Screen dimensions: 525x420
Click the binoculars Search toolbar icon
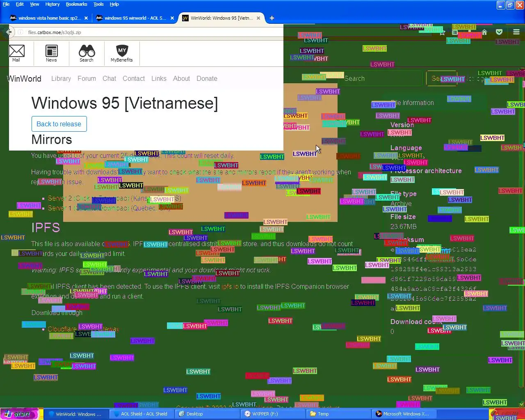coord(87,53)
